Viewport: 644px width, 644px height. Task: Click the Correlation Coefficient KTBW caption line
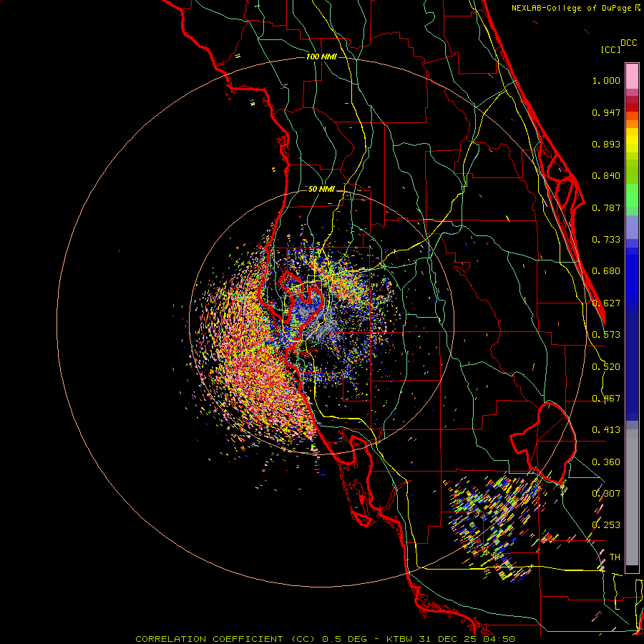tap(325, 639)
